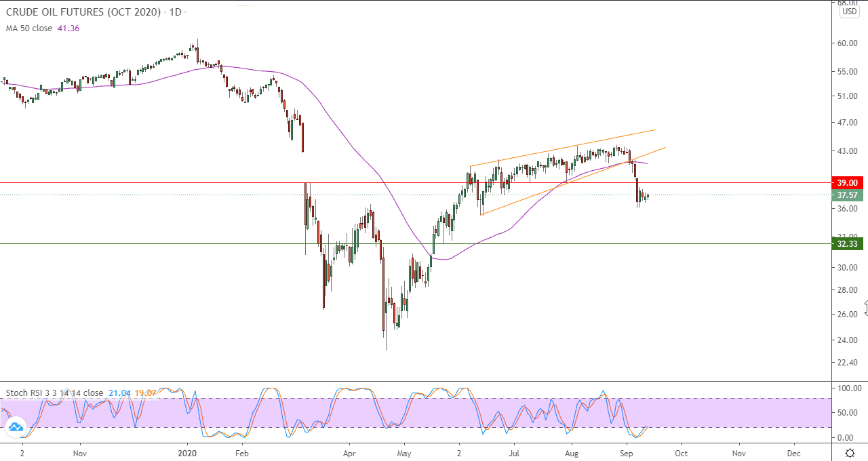Select the Stoch RSI 3 3 14 14 legend
868x461 pixels.
pyautogui.click(x=54, y=393)
